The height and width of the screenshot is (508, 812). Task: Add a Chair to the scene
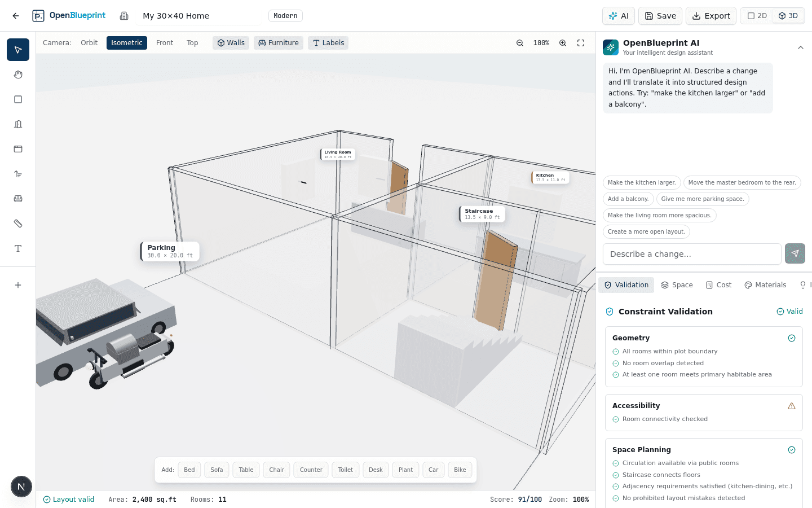tap(277, 470)
